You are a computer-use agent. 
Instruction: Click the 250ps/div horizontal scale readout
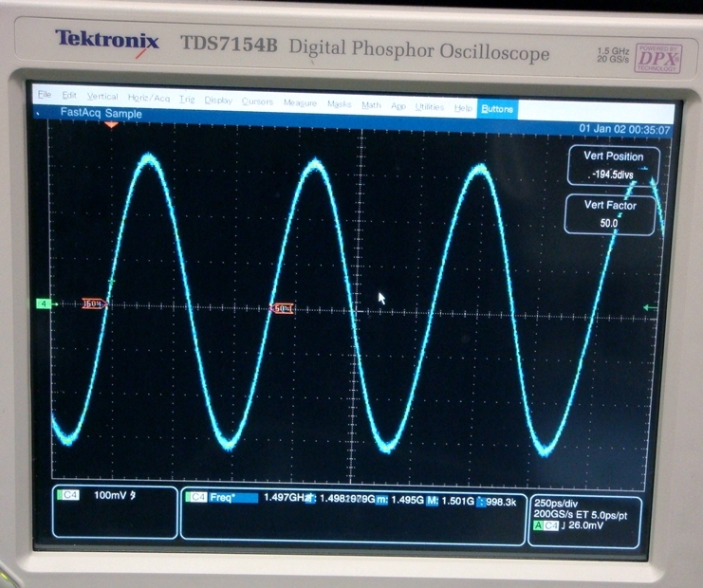coord(556,504)
